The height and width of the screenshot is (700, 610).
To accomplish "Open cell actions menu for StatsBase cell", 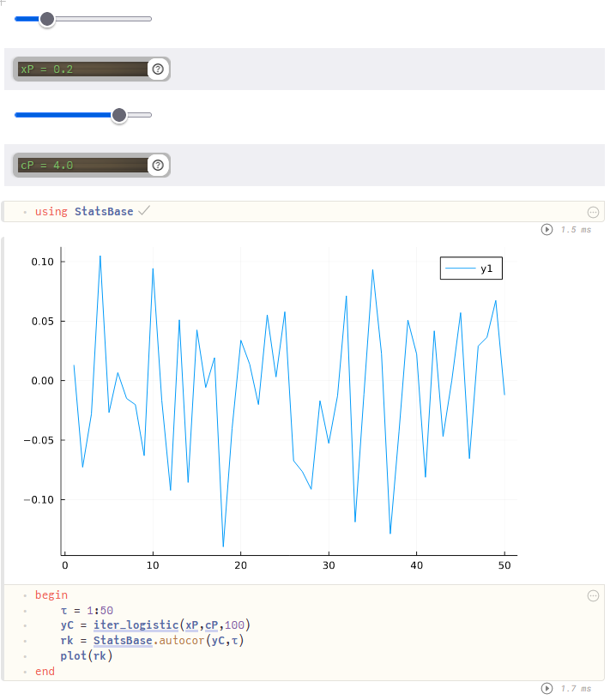I will [593, 212].
